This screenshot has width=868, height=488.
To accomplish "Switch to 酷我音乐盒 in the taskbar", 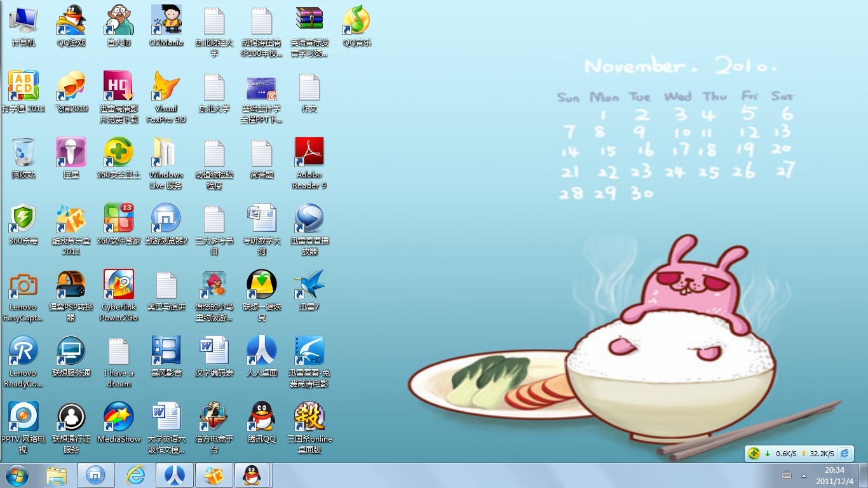I will click(x=214, y=475).
